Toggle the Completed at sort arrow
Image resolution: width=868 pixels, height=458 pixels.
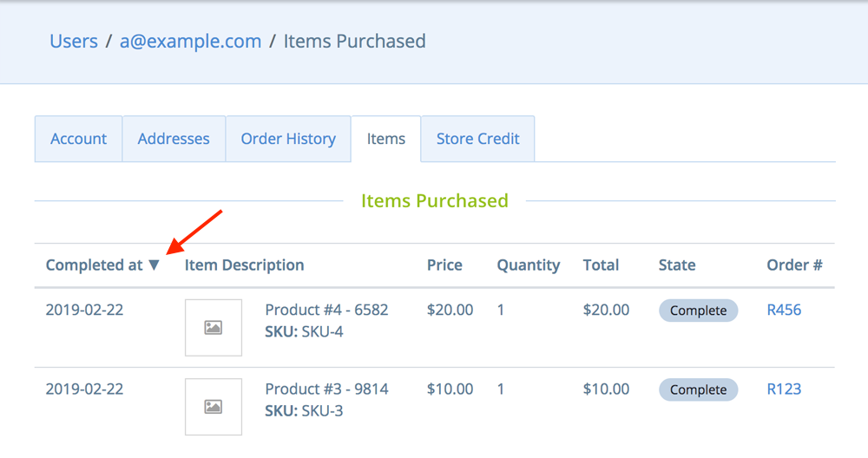point(155,265)
